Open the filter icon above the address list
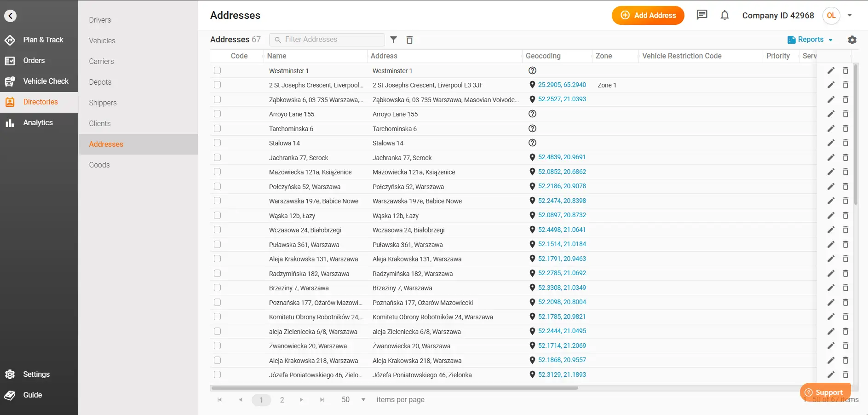Viewport: 868px width, 415px height. 393,40
